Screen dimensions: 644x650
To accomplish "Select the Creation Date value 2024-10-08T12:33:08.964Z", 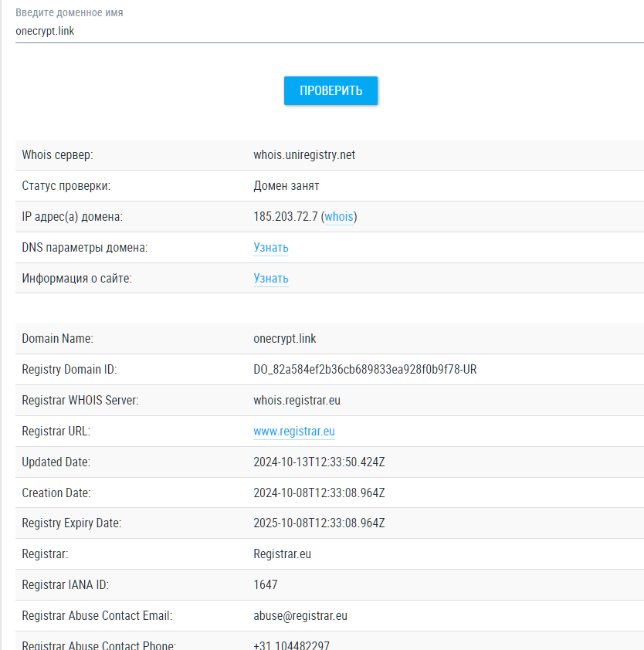I will click(319, 493).
